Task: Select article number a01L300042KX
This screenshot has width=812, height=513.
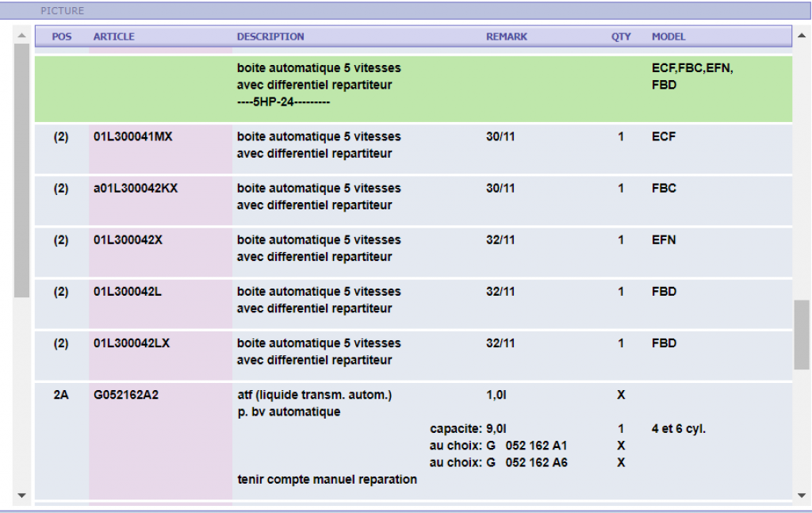Action: point(136,188)
